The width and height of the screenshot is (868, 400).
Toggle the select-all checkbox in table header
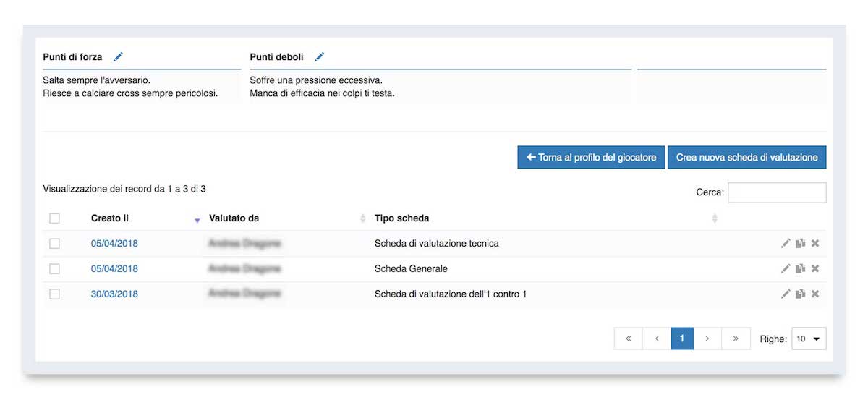pyautogui.click(x=54, y=218)
